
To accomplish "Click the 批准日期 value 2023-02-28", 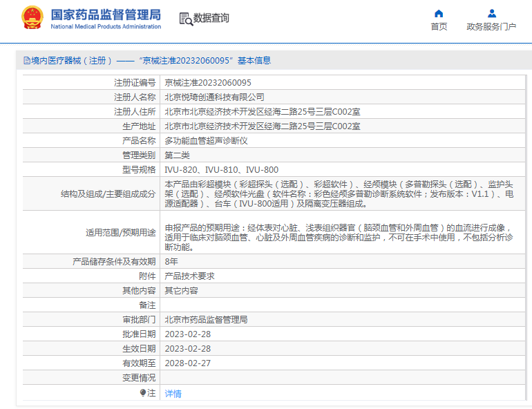I will pyautogui.click(x=188, y=334).
